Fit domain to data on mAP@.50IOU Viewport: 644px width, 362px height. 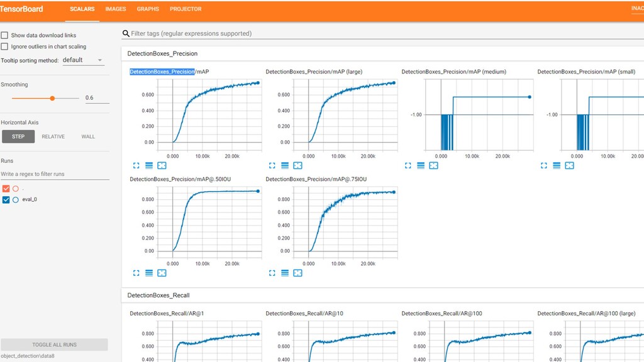coord(162,273)
